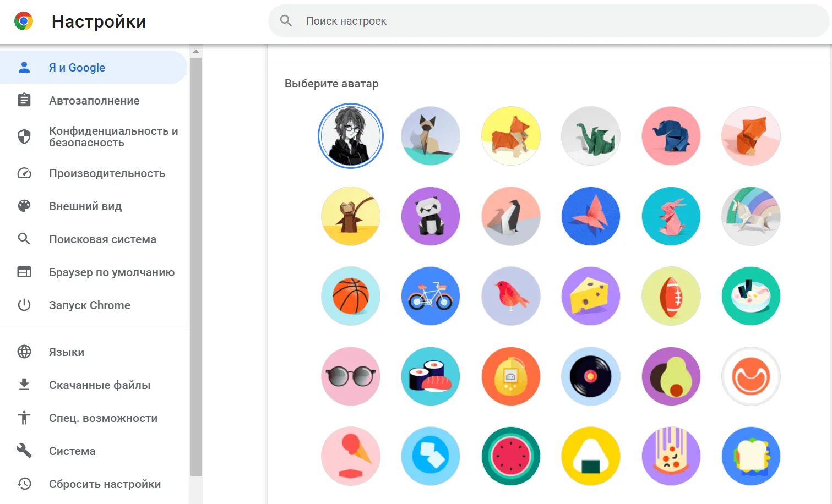Choose the tamagotchi avatar

click(x=511, y=376)
